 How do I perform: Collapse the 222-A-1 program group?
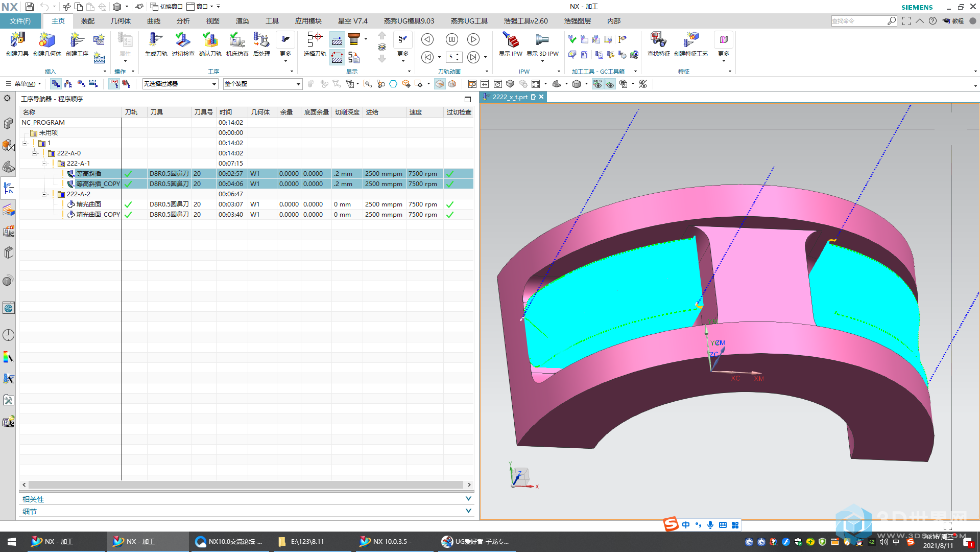[x=44, y=164]
